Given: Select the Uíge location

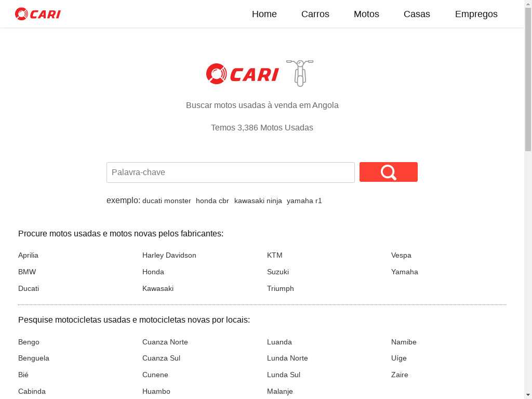Looking at the screenshot, I should [x=398, y=358].
